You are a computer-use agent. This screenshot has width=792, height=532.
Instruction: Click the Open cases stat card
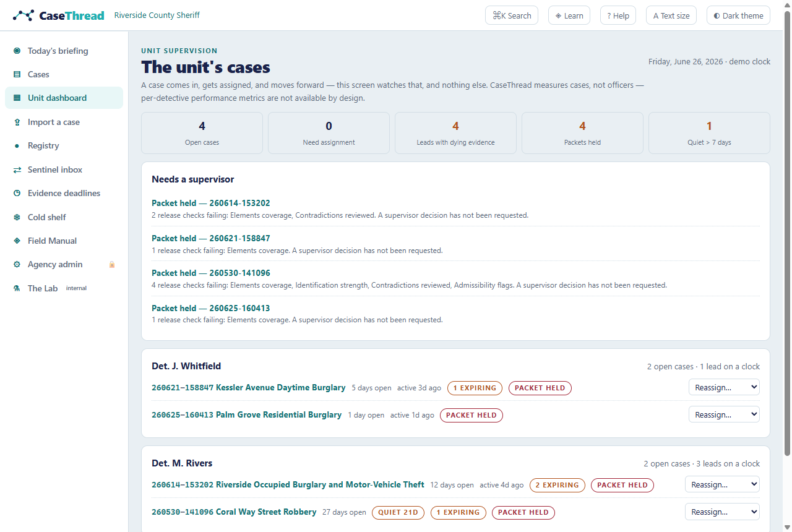pyautogui.click(x=202, y=133)
